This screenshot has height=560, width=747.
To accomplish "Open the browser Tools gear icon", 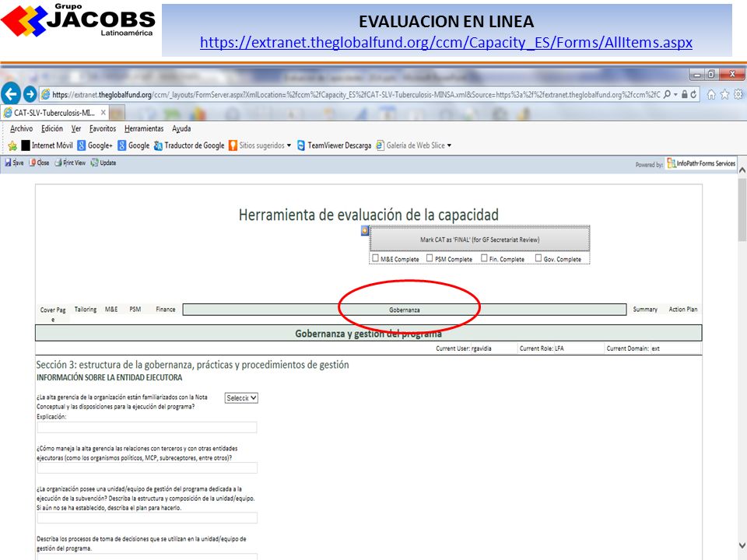I will tap(738, 94).
